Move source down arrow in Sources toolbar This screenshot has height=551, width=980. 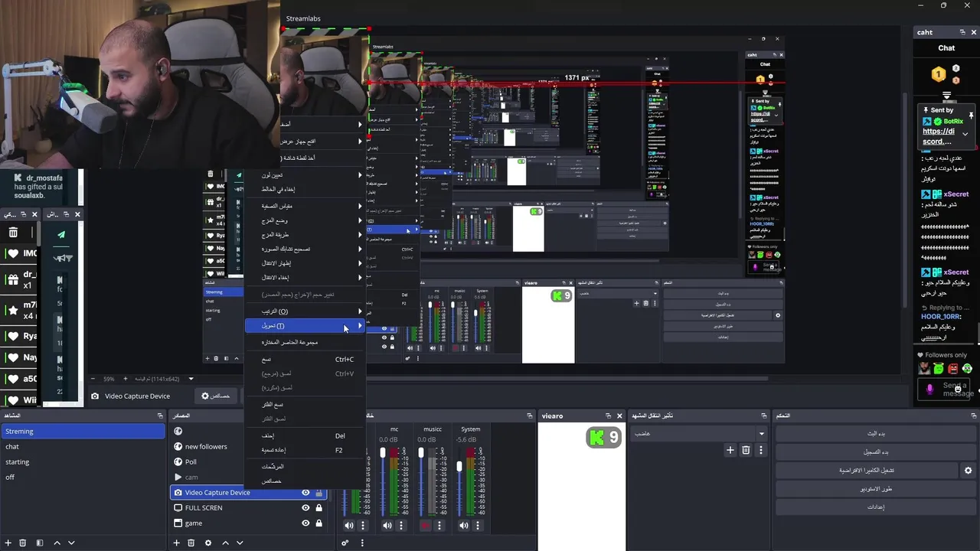click(x=240, y=543)
